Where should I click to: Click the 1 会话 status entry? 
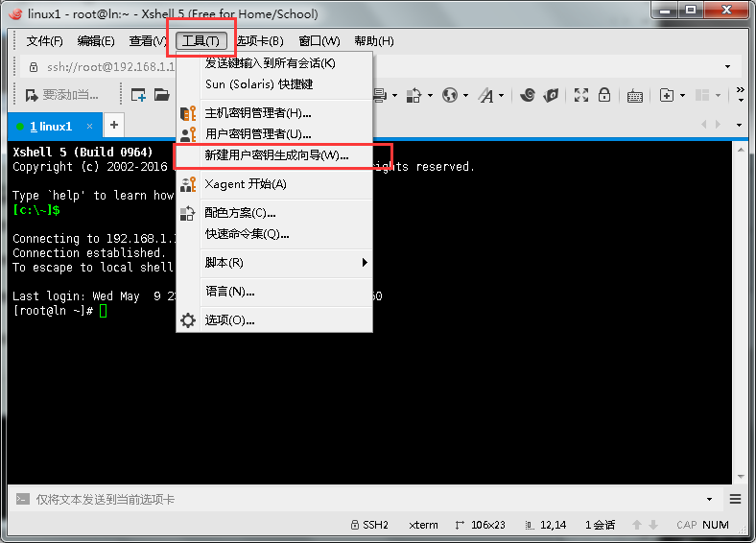coord(600,525)
